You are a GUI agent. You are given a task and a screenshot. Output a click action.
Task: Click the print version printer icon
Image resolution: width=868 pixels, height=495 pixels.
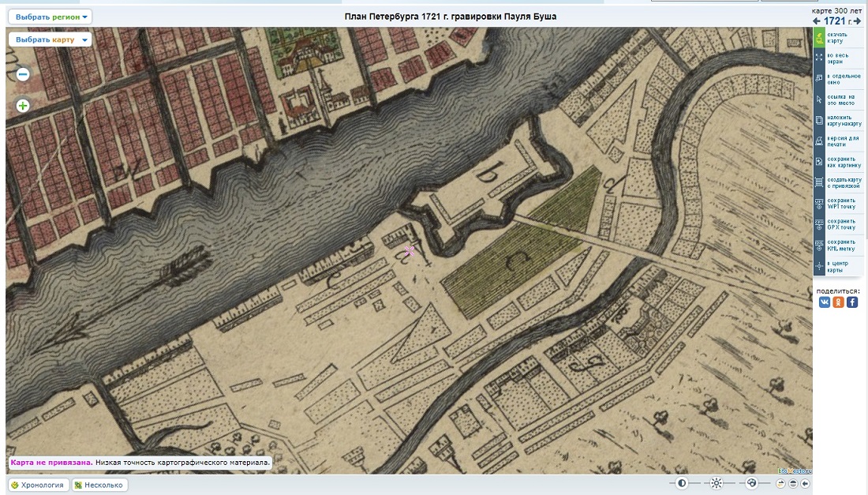point(819,141)
